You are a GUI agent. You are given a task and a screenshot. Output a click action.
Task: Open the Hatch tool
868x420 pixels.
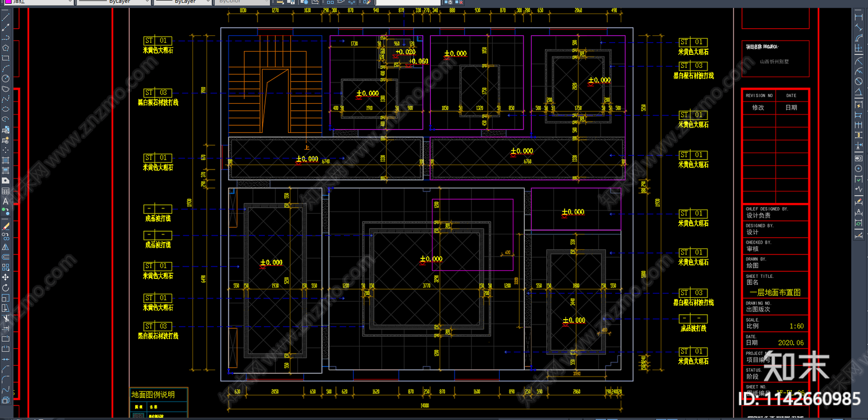tap(5, 160)
